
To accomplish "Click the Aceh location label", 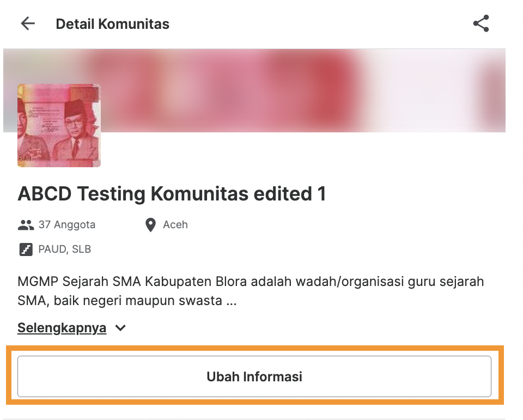I will 175,224.
